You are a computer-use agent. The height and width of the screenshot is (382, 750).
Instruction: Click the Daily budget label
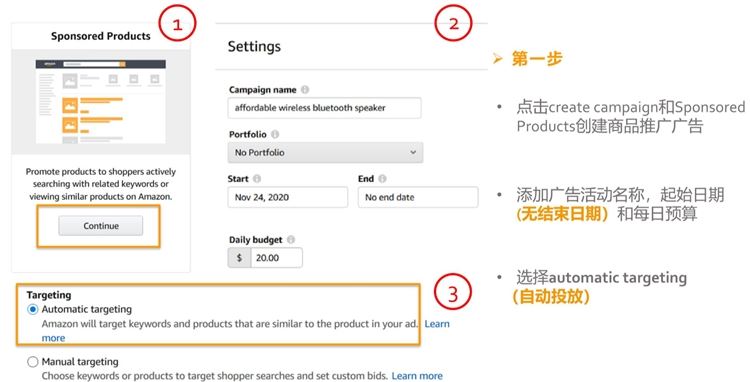coord(255,240)
